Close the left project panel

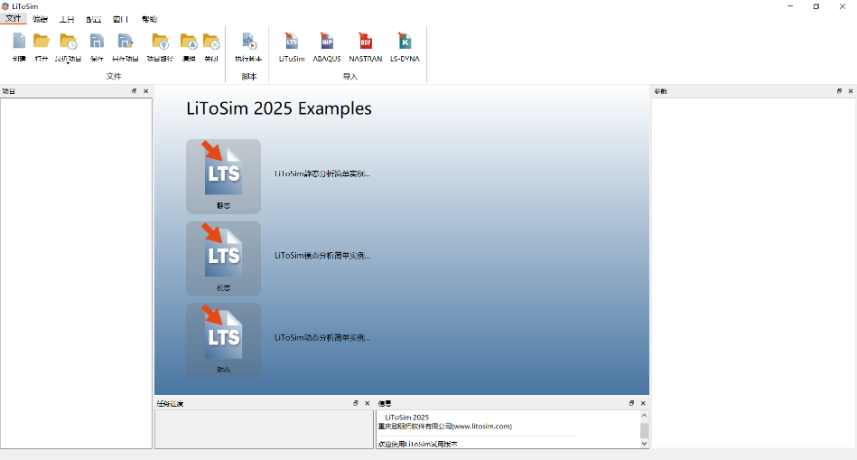click(146, 91)
